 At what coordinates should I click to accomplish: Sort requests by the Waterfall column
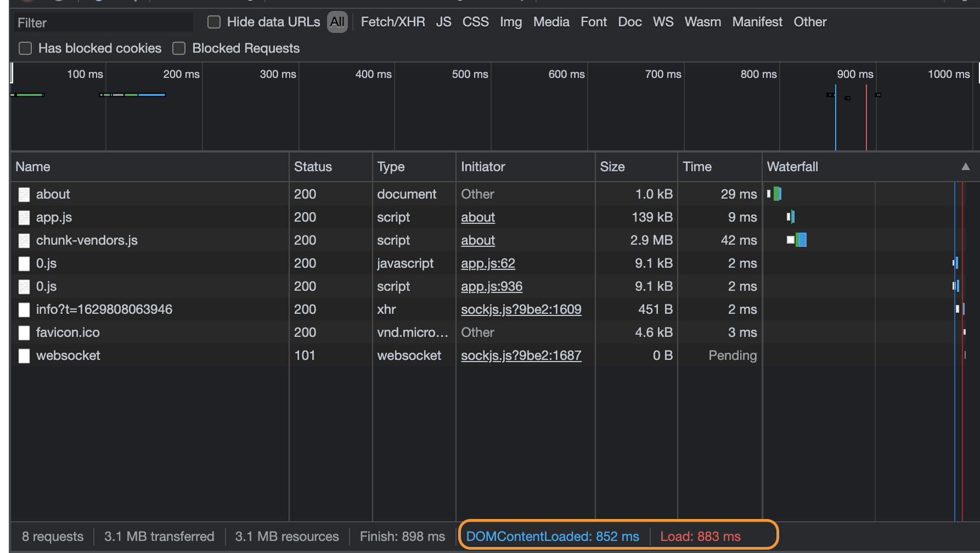[x=871, y=167]
